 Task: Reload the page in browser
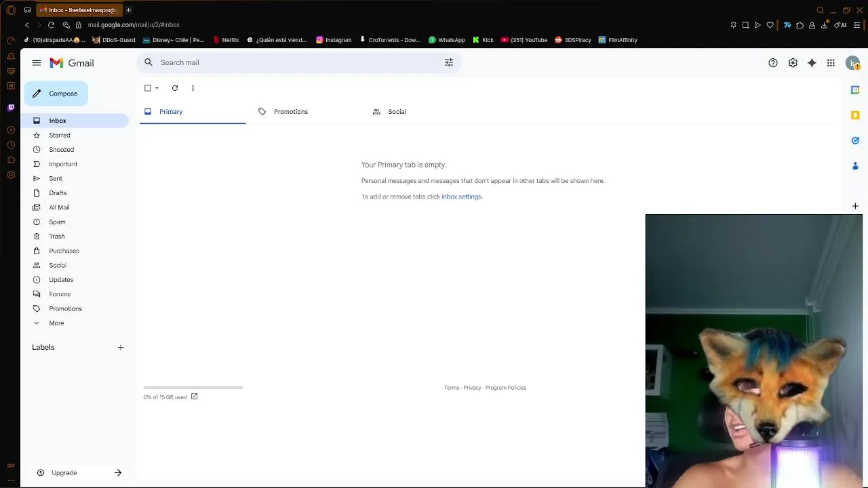point(51,25)
